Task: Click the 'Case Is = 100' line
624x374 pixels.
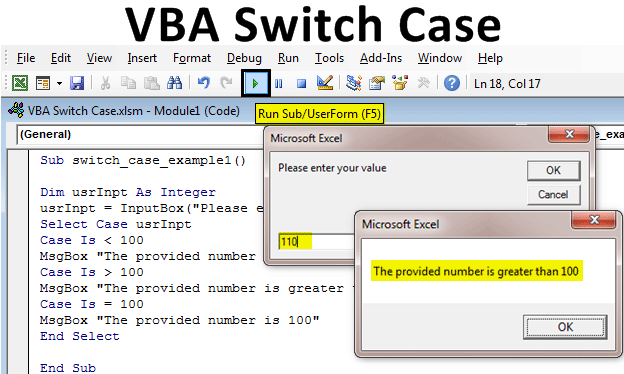Action: pos(92,304)
